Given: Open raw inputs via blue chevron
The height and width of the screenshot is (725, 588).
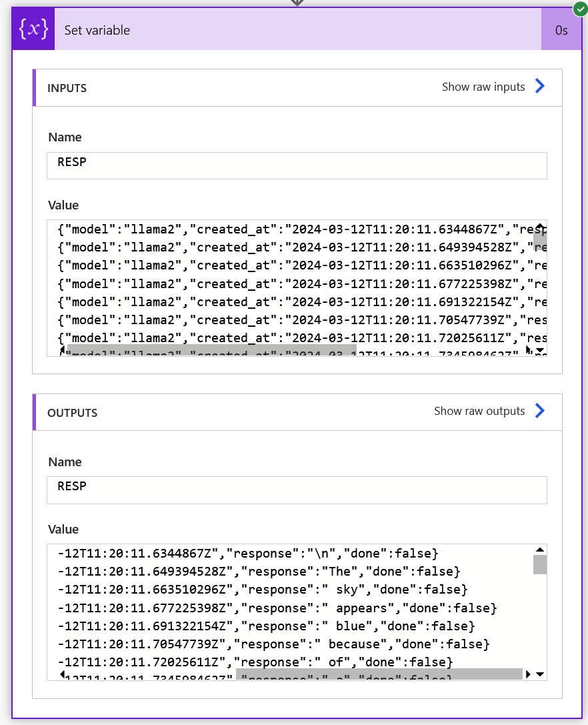Looking at the screenshot, I should point(539,86).
